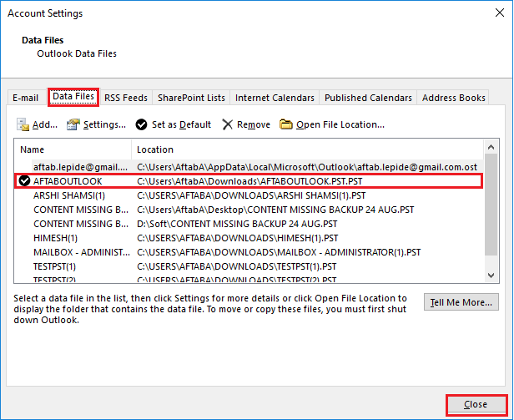This screenshot has width=514, height=420.
Task: Click the TESTPST(1).PST location path
Action: coord(237,266)
